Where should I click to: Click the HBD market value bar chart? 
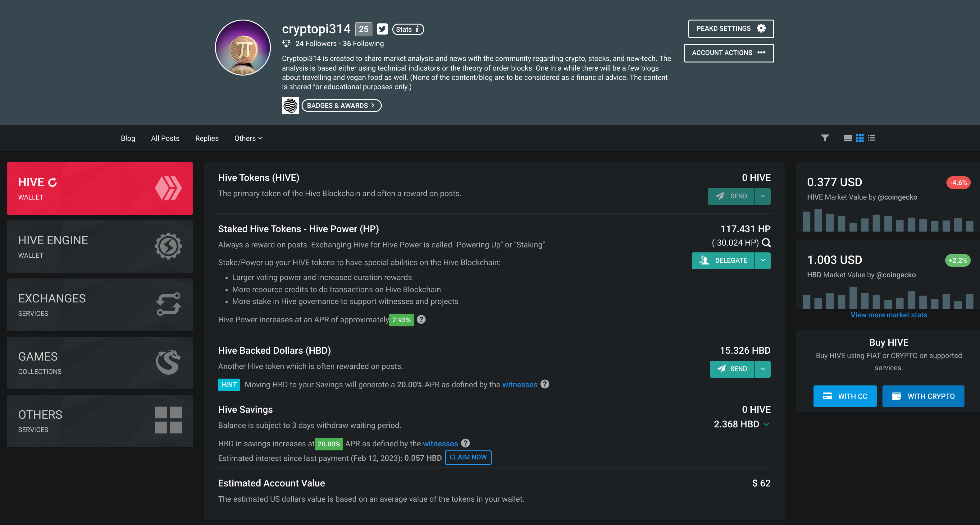point(888,298)
